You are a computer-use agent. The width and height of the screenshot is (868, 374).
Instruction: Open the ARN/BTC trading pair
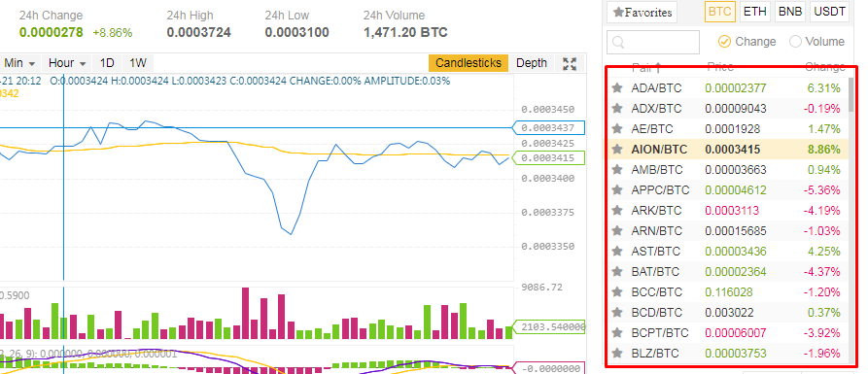727,230
